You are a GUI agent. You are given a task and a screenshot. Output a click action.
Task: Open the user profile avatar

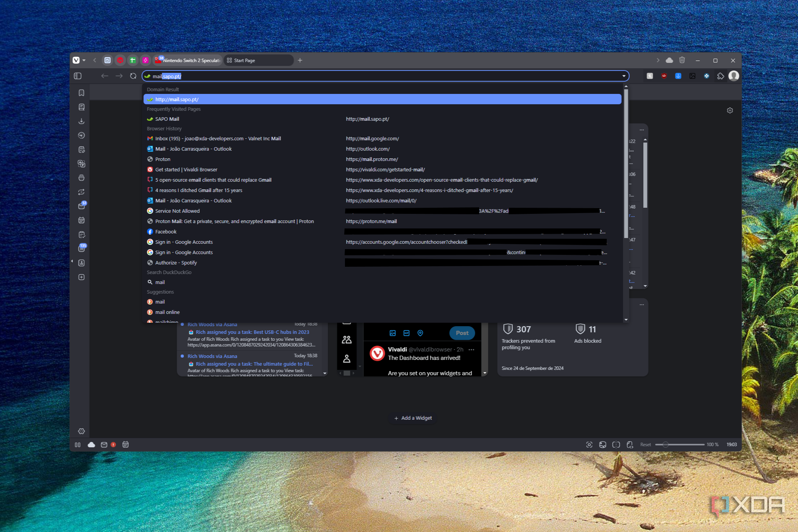tap(734, 76)
